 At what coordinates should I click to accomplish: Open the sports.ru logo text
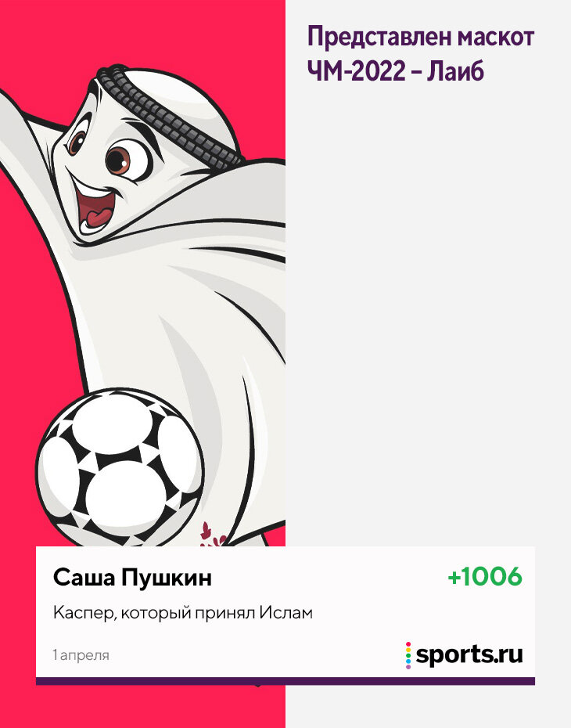[469, 655]
